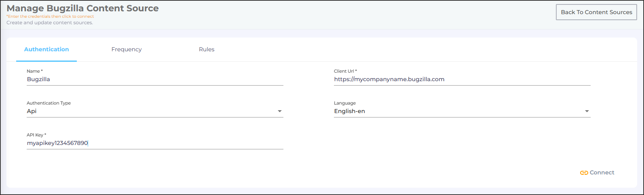Click the Connect chain-link icon
The height and width of the screenshot is (195, 644).
click(x=584, y=173)
